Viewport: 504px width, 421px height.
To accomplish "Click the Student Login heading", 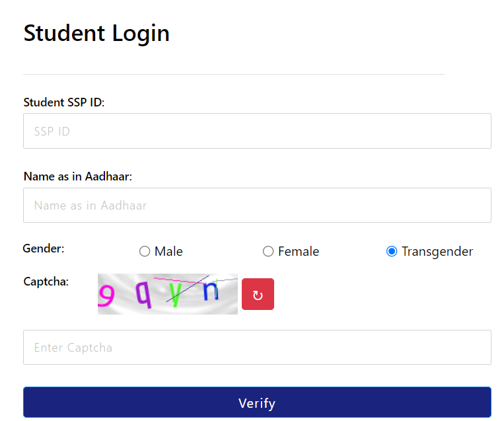I will pos(96,33).
